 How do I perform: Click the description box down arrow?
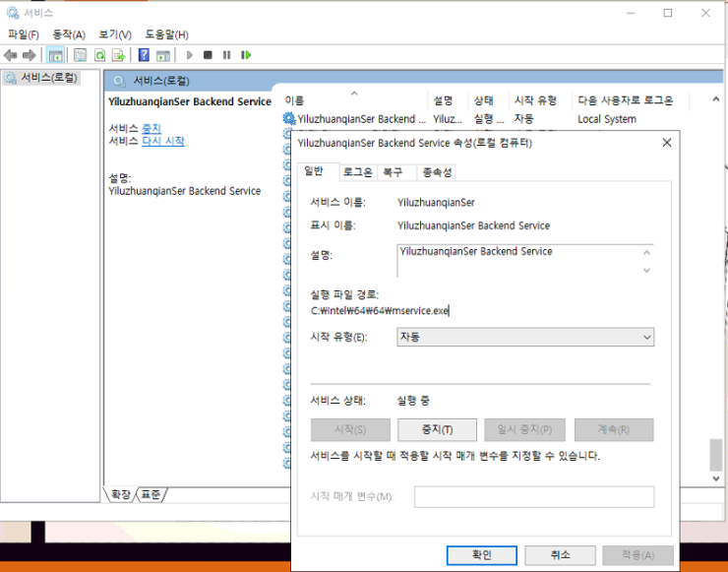pyautogui.click(x=646, y=270)
